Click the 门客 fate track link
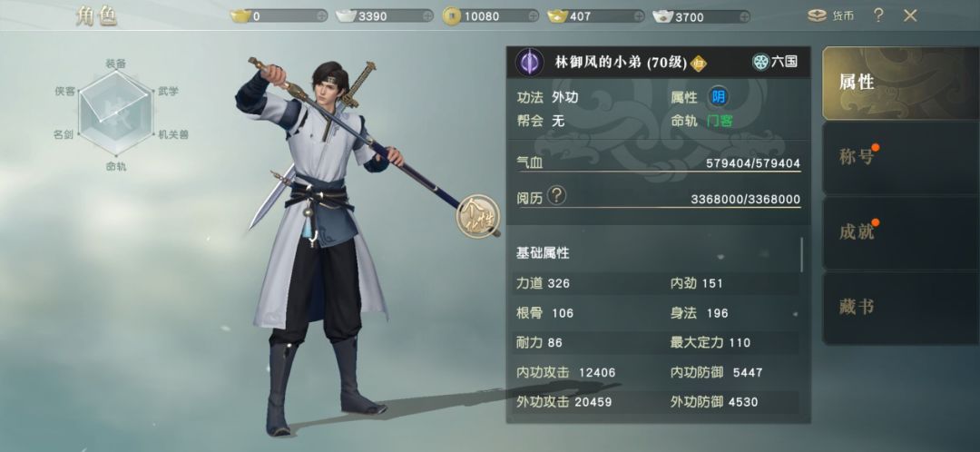Viewport: 980px width, 452px height. tap(720, 122)
